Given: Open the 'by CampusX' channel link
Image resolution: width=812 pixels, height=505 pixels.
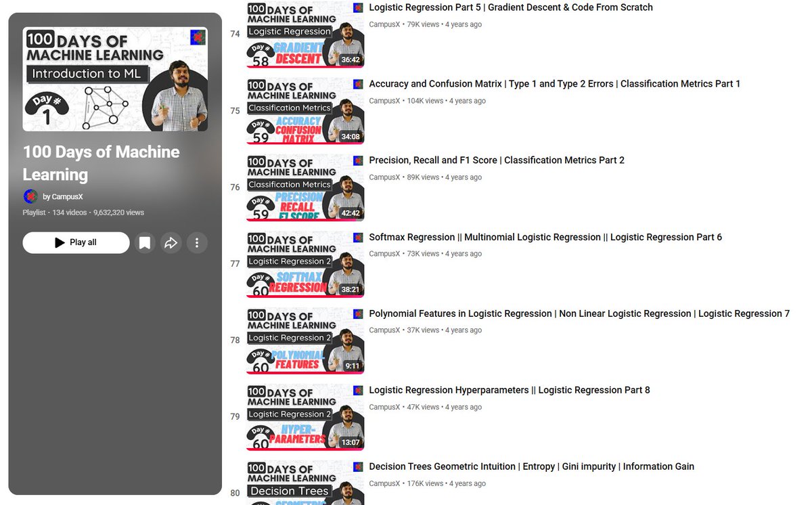Looking at the screenshot, I should [x=63, y=197].
